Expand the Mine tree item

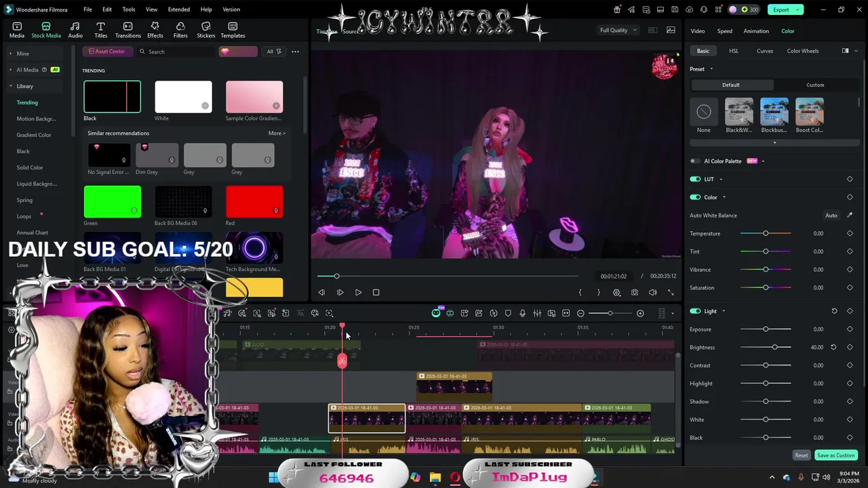(x=11, y=54)
